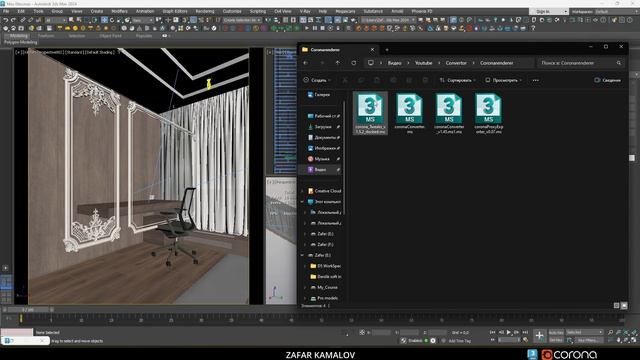The height and width of the screenshot is (360, 640).
Task: Select the Unlink Selection tool
Action: pyautogui.click(x=30, y=20)
